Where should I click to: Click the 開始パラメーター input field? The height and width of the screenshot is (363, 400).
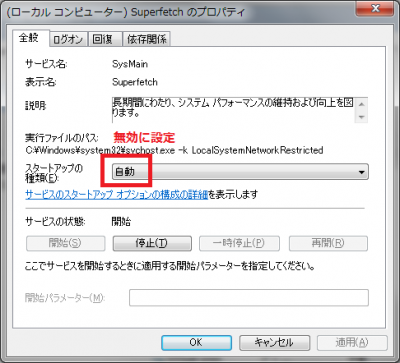pos(249,298)
